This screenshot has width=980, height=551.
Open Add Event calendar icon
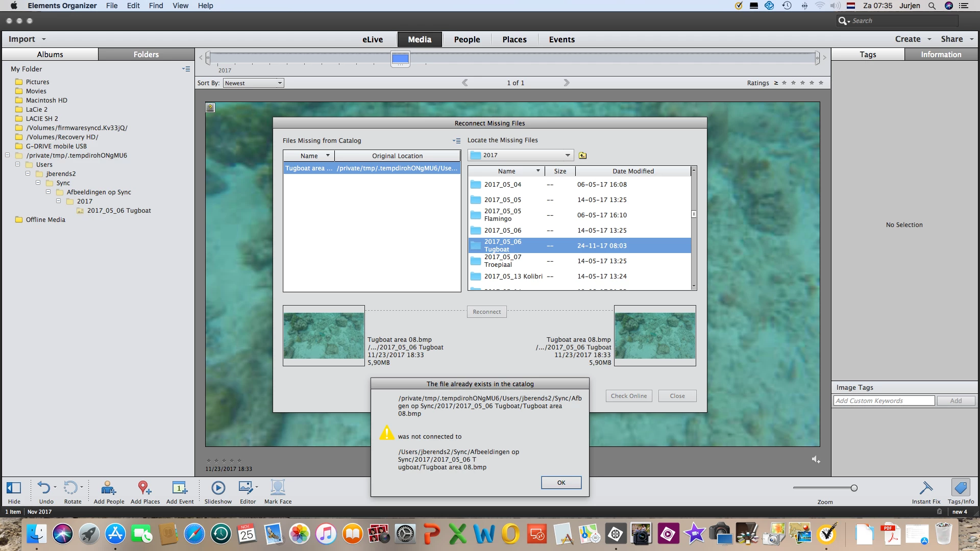click(x=180, y=488)
